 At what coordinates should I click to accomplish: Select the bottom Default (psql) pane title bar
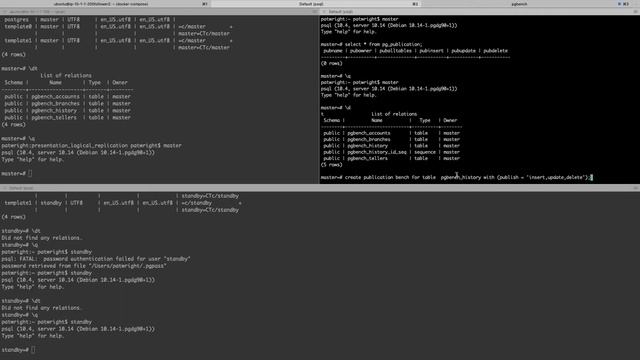point(320,188)
